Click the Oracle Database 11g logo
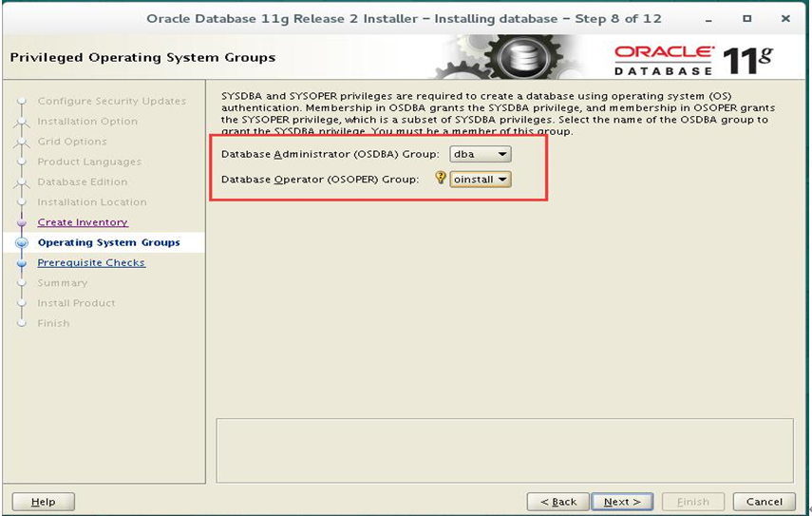The width and height of the screenshot is (812, 516). pos(693,60)
